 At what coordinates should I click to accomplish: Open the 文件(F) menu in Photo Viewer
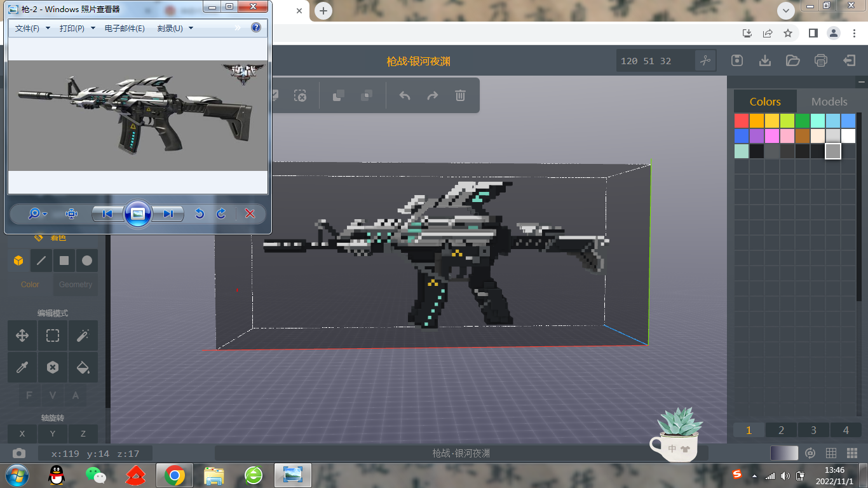(x=32, y=28)
